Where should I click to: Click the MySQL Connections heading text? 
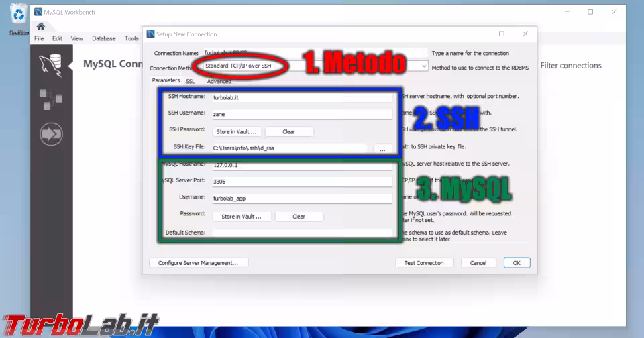pos(113,64)
